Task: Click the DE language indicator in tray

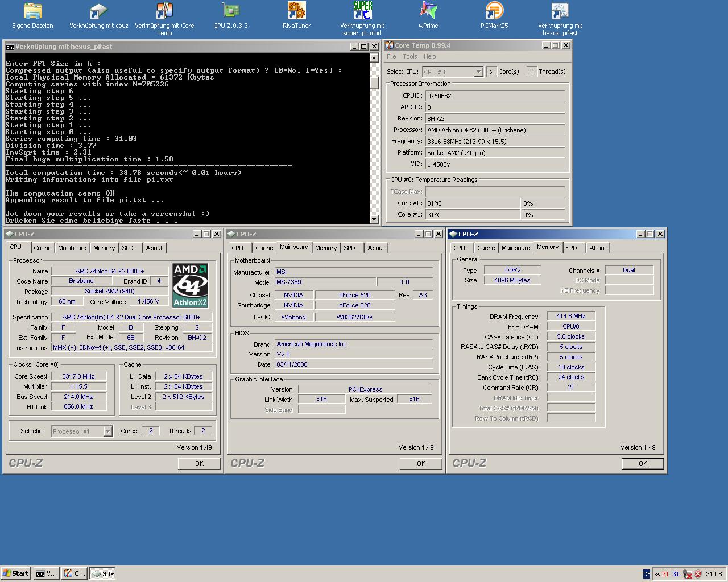Action: pos(647,574)
